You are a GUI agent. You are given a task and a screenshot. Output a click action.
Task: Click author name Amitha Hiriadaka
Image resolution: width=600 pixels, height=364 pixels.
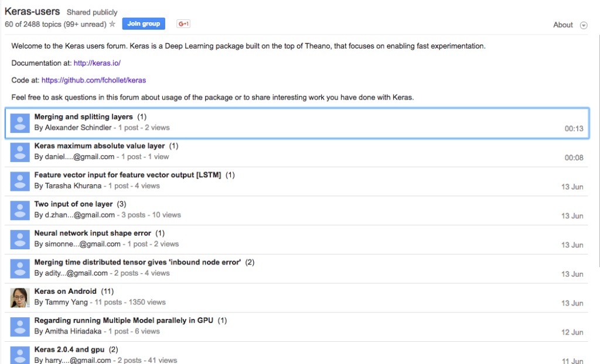point(73,331)
